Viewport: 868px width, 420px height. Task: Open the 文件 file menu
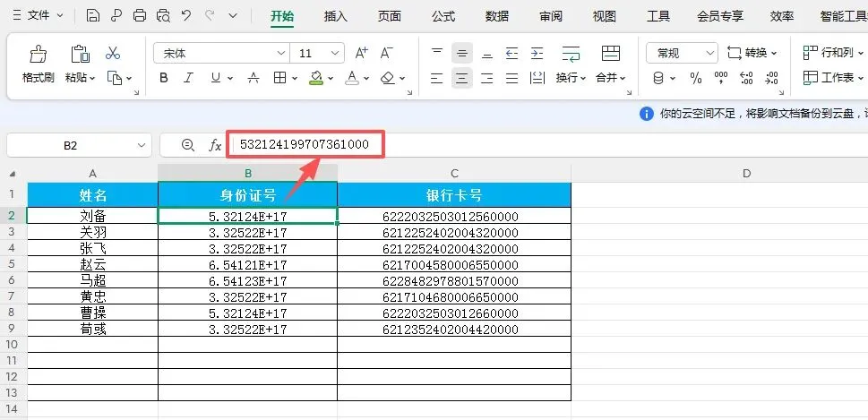[38, 15]
